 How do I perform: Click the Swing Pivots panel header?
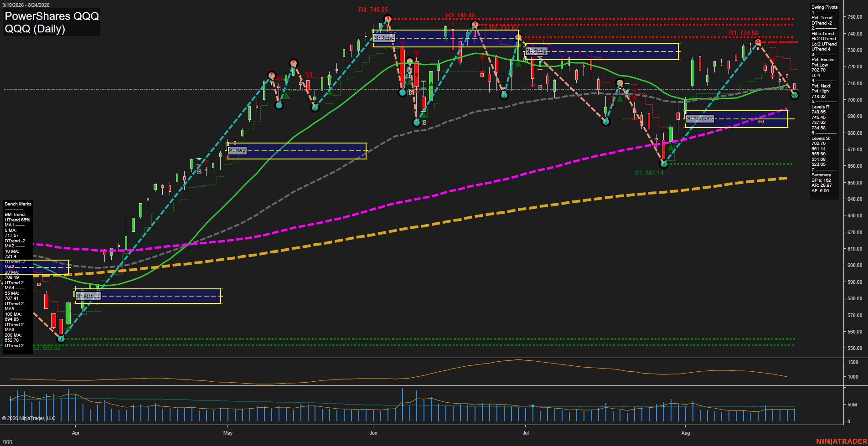(824, 7)
